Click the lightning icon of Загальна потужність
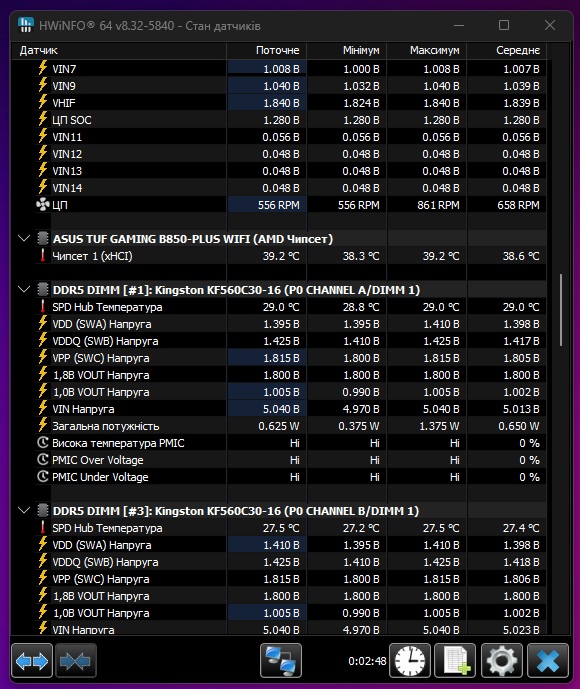 coord(43,425)
